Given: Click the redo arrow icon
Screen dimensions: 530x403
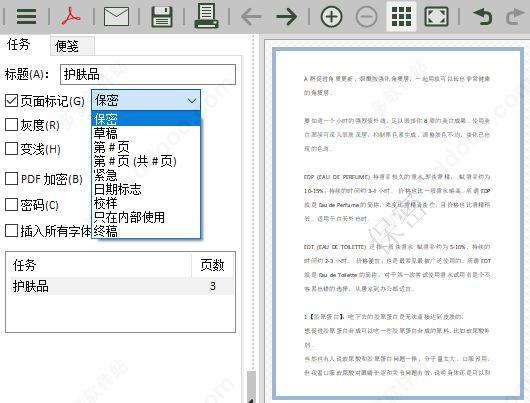Looking at the screenshot, I should [x=515, y=17].
